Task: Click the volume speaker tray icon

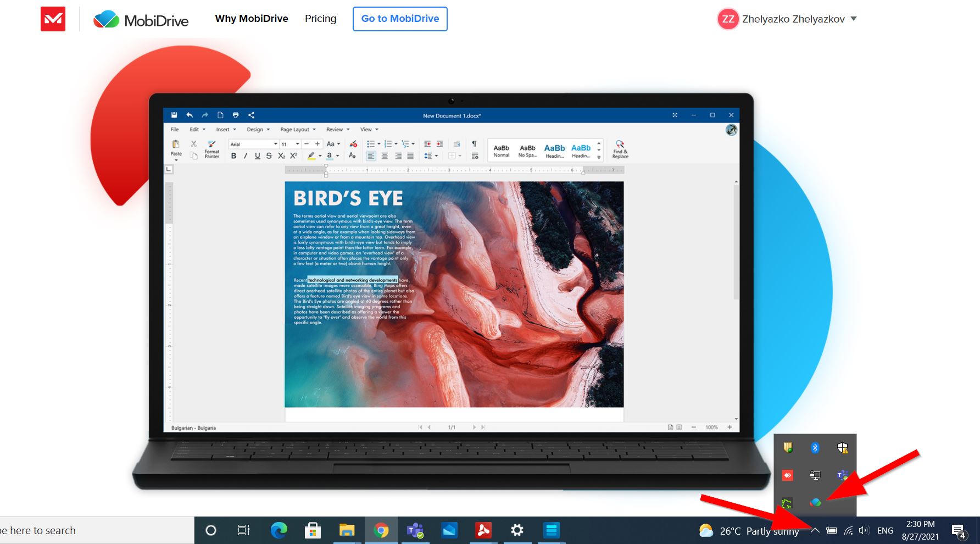Action: pyautogui.click(x=864, y=530)
